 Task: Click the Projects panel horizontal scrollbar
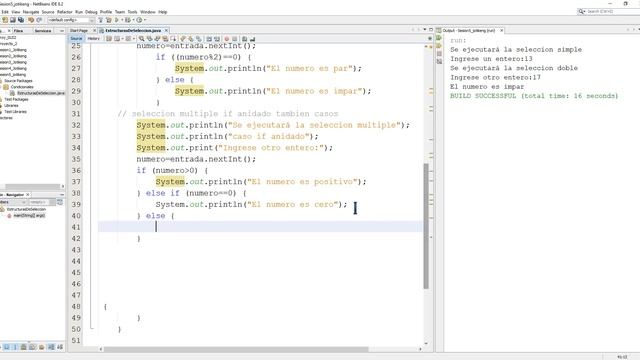point(32,186)
